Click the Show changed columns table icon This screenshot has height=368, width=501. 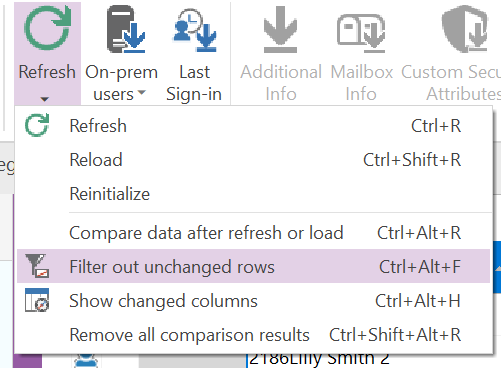click(x=37, y=300)
